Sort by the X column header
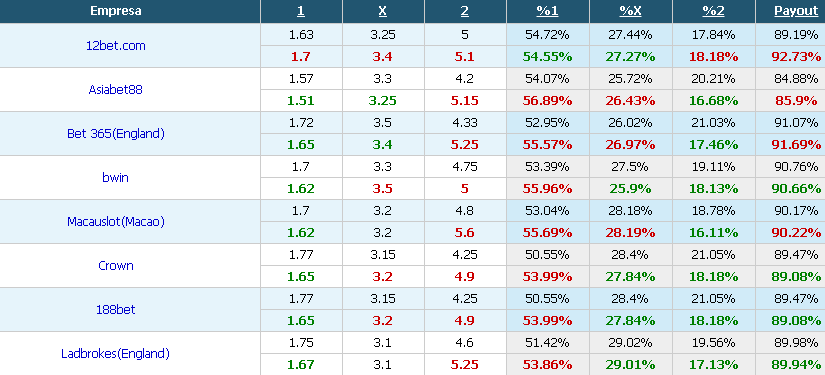Screen dimensions: 825x375 click(383, 11)
